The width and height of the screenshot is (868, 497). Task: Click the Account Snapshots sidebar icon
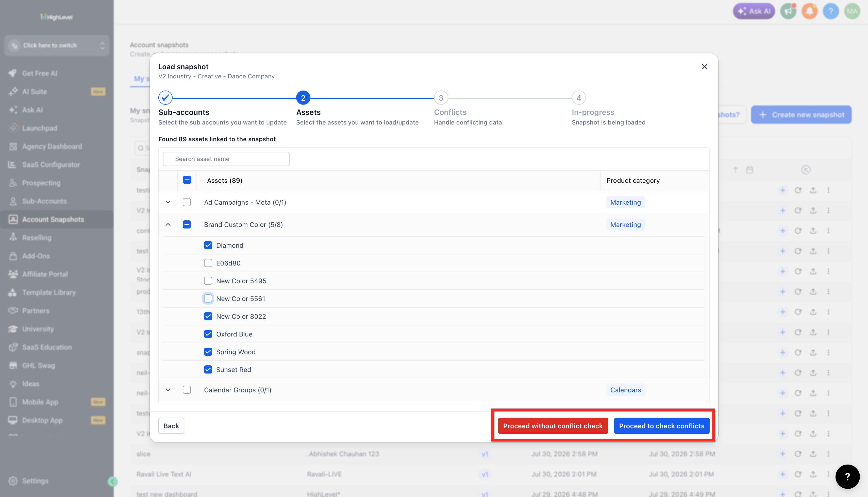[x=13, y=219]
